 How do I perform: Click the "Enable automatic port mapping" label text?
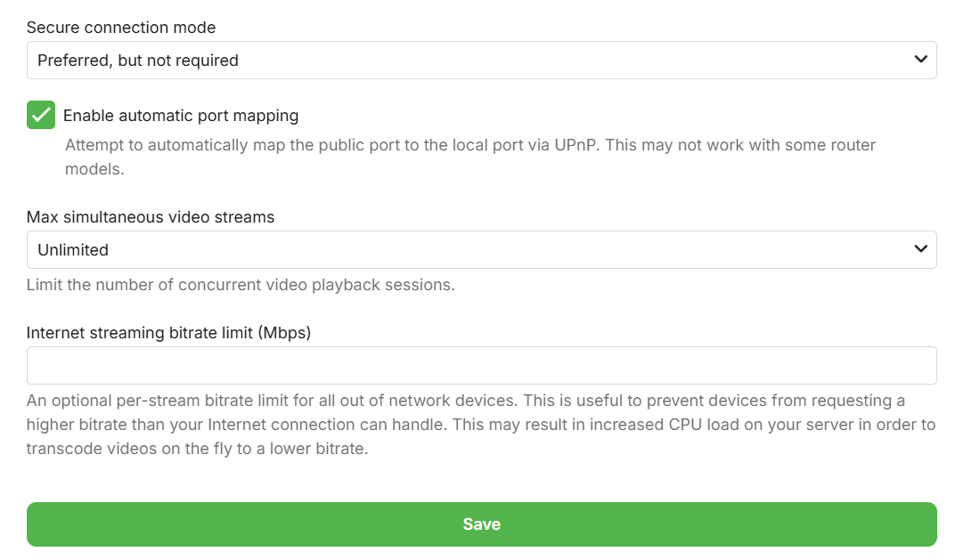(x=181, y=116)
